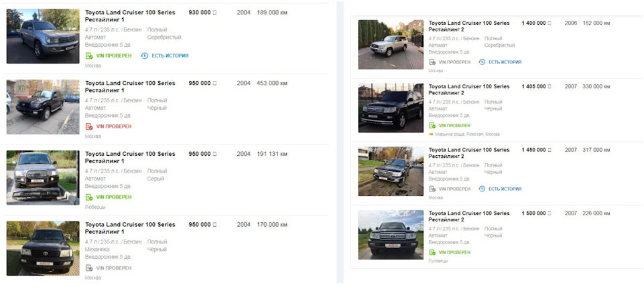644x287 pixels.
Task: Open listing title with manual transmission Механика
Action: tap(130, 228)
